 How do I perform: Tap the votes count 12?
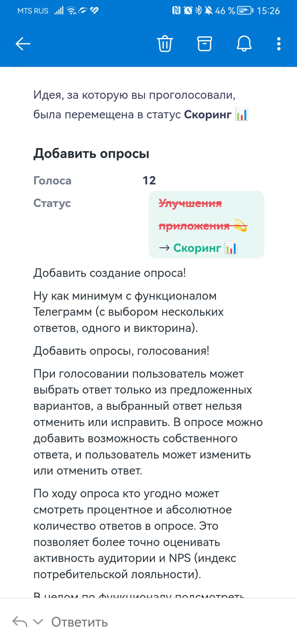[149, 181]
